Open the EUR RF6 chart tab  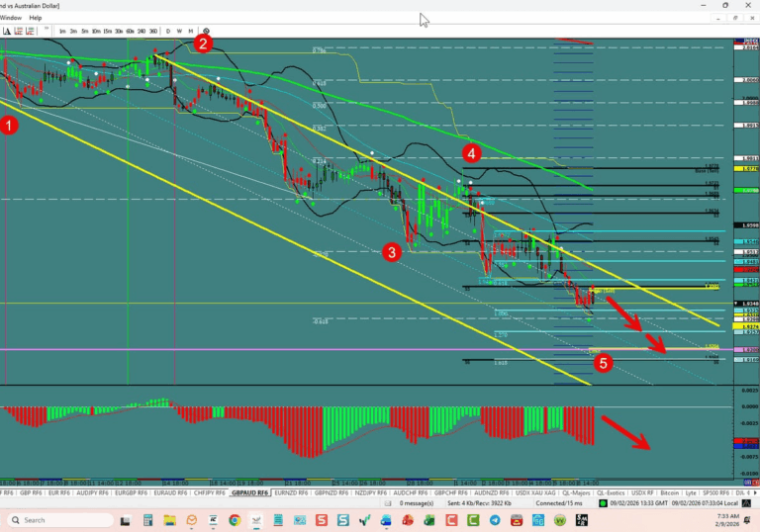pyautogui.click(x=59, y=492)
